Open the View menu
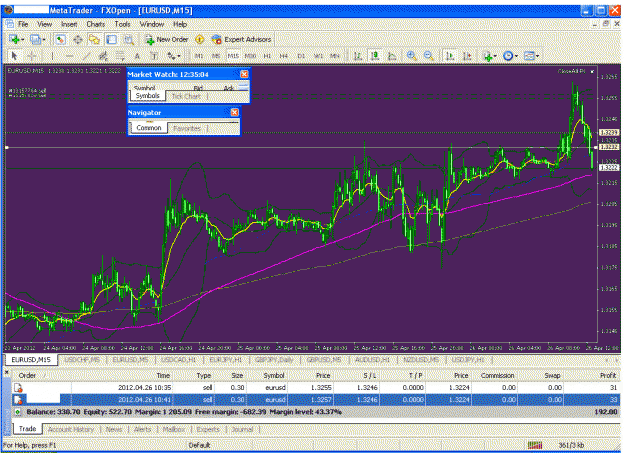 click(45, 24)
